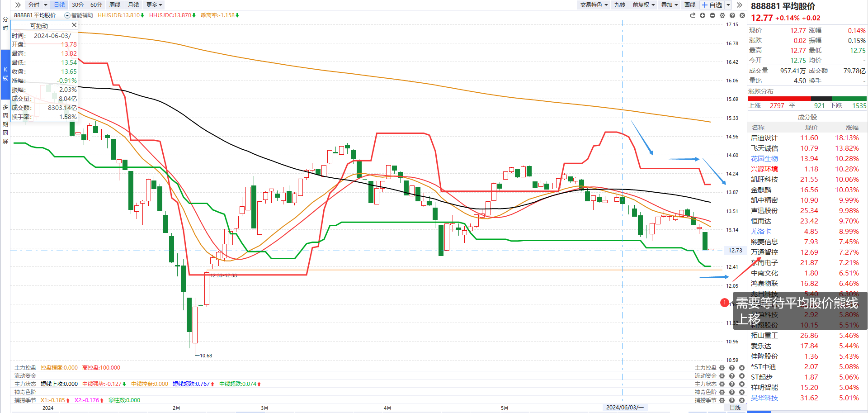868x413 pixels.
Task: Sort constituents by 名称 column header
Action: [758, 128]
